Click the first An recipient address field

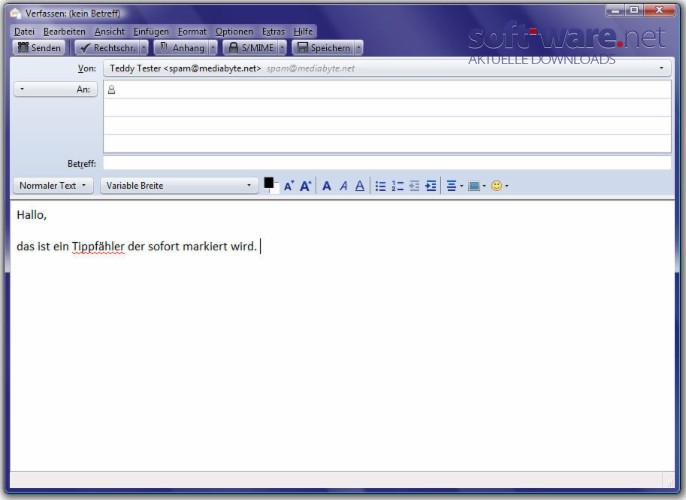(387, 90)
